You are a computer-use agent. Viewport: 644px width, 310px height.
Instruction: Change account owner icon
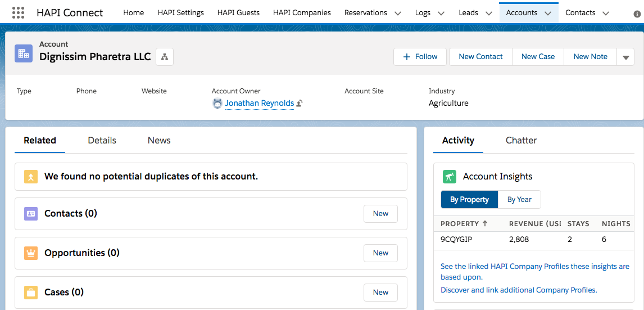click(x=300, y=104)
